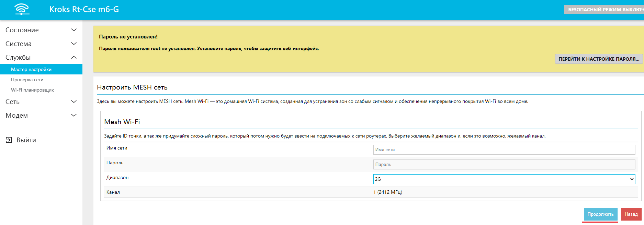The image size is (644, 225).
Task: Focus the Имя сети input field
Action: (504, 150)
